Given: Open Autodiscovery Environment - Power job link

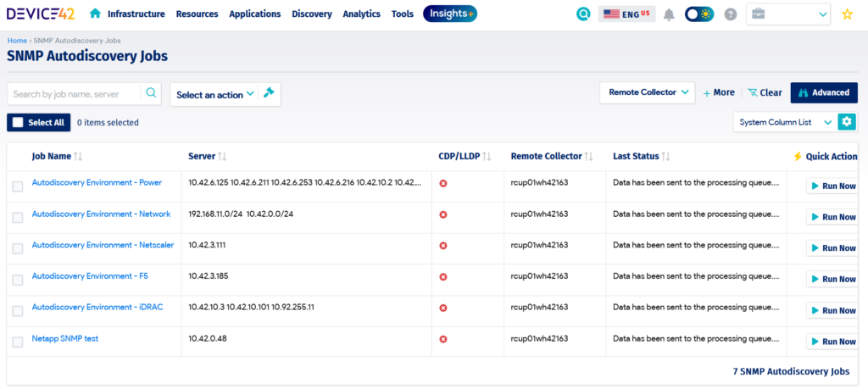Looking at the screenshot, I should (x=97, y=182).
